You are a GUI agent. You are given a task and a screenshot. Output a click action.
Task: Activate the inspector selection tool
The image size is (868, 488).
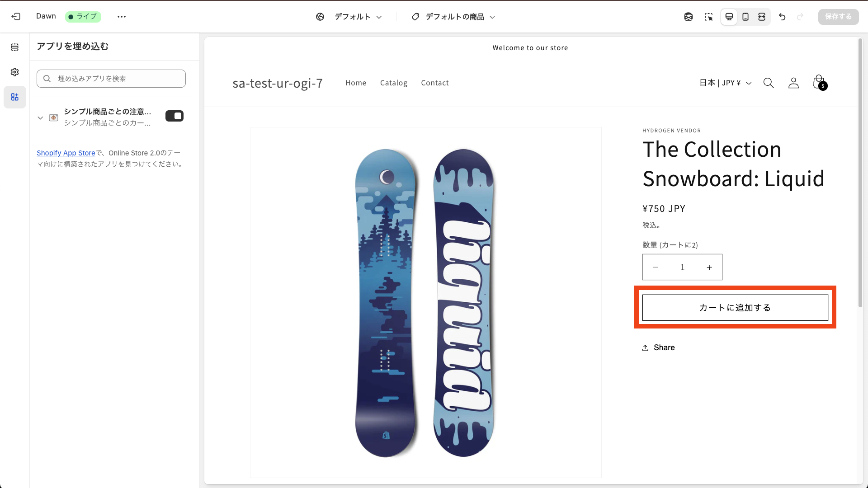[x=708, y=17]
